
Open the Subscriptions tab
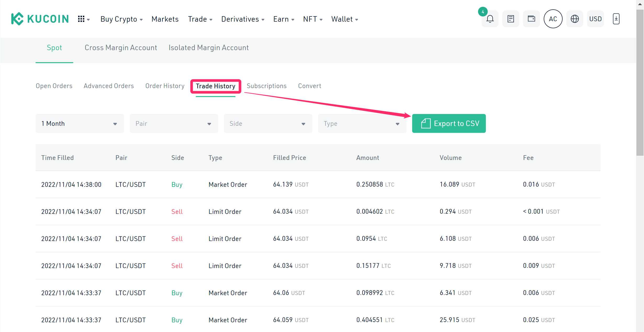267,86
